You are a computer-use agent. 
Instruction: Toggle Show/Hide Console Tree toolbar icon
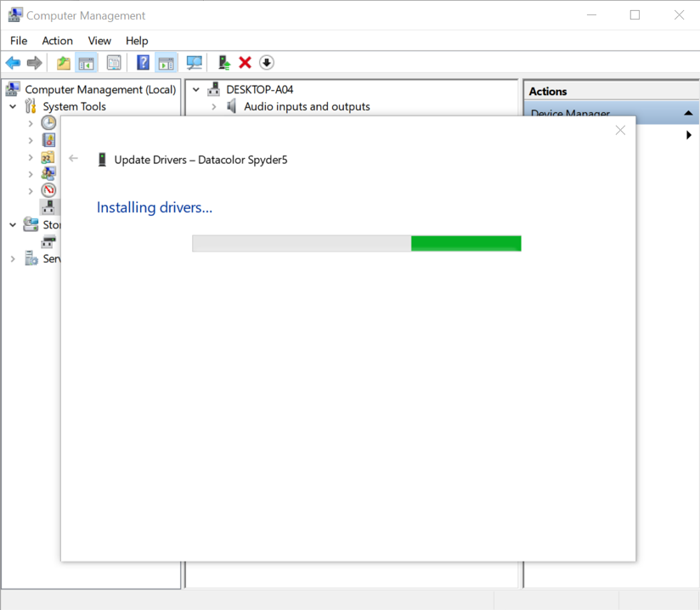[x=86, y=63]
